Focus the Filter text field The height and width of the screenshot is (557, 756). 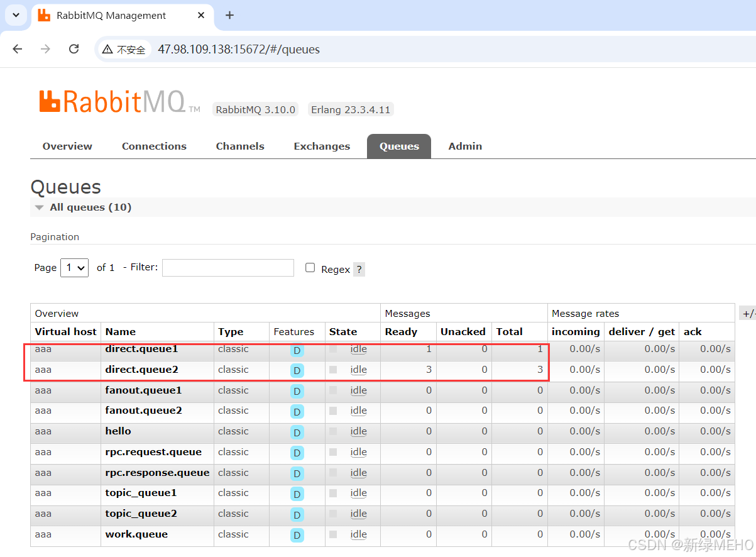coord(228,267)
